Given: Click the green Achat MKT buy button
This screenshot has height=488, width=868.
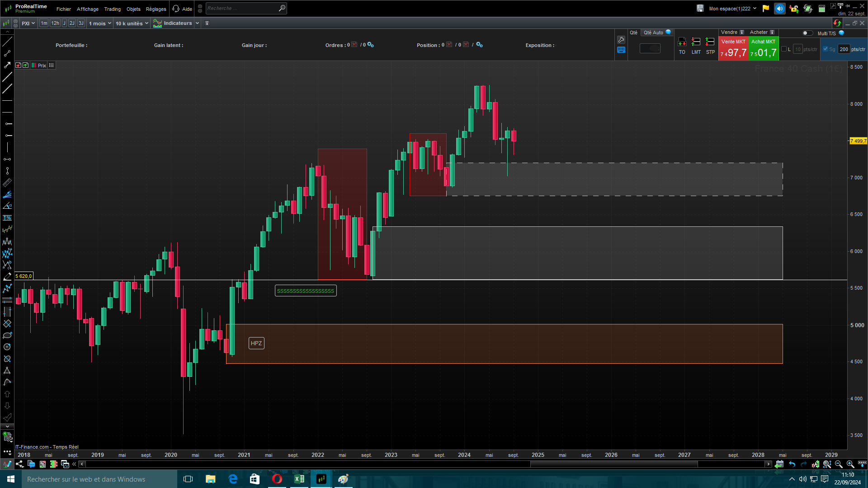Looking at the screenshot, I should pyautogui.click(x=764, y=49).
